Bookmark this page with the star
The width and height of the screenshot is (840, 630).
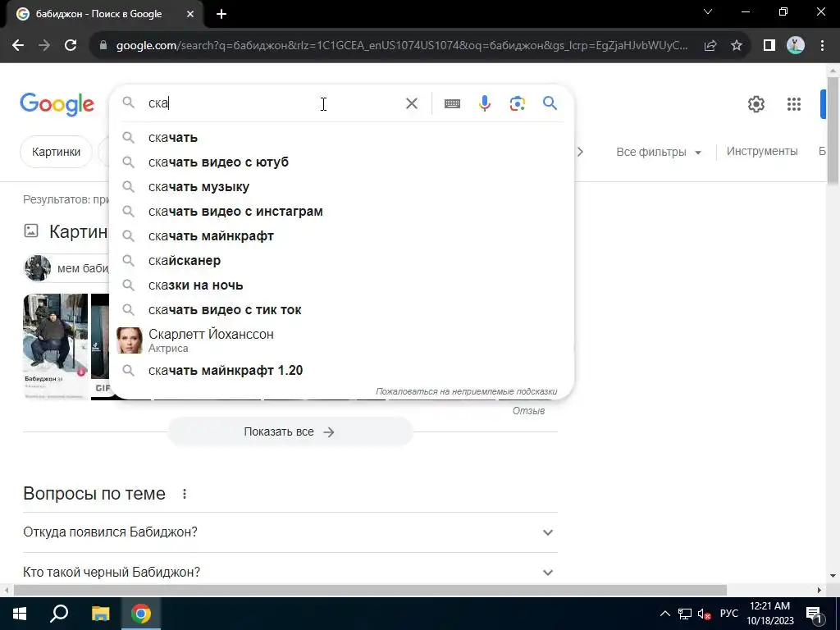pyautogui.click(x=737, y=46)
